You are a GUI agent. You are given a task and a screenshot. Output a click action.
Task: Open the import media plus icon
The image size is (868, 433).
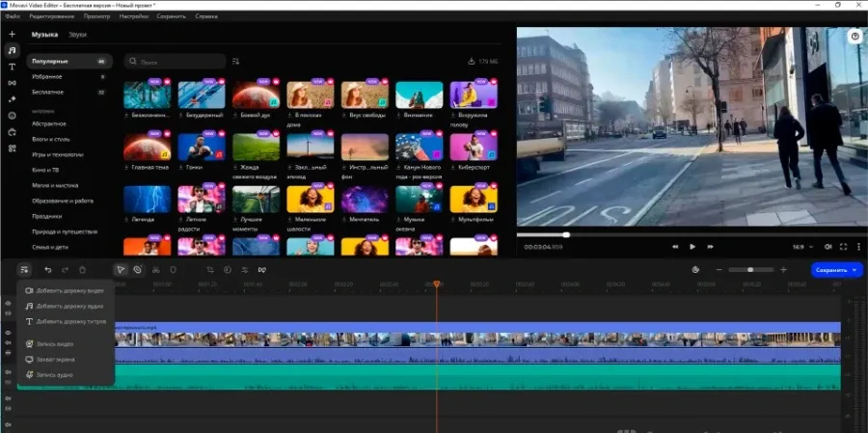tap(12, 35)
